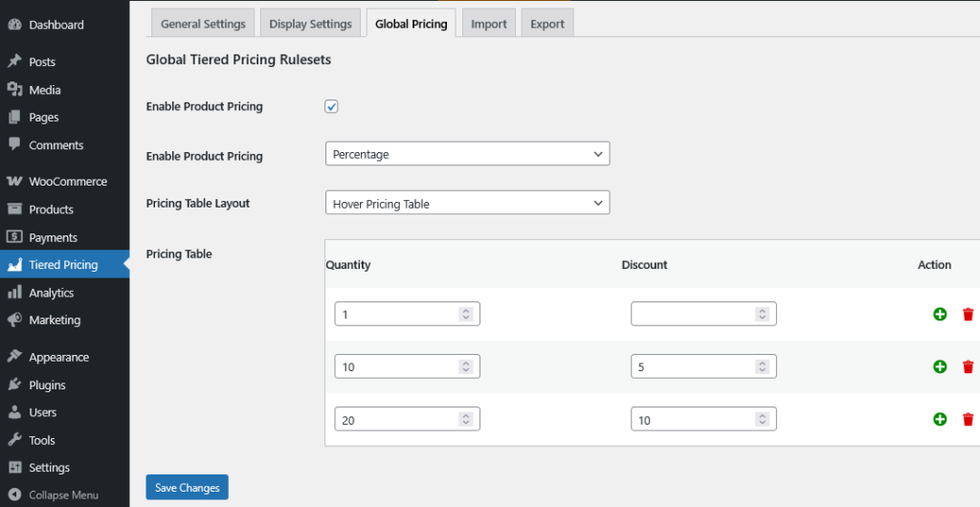Click stepper arrows on quantity 1 field
This screenshot has width=980, height=507.
[465, 314]
